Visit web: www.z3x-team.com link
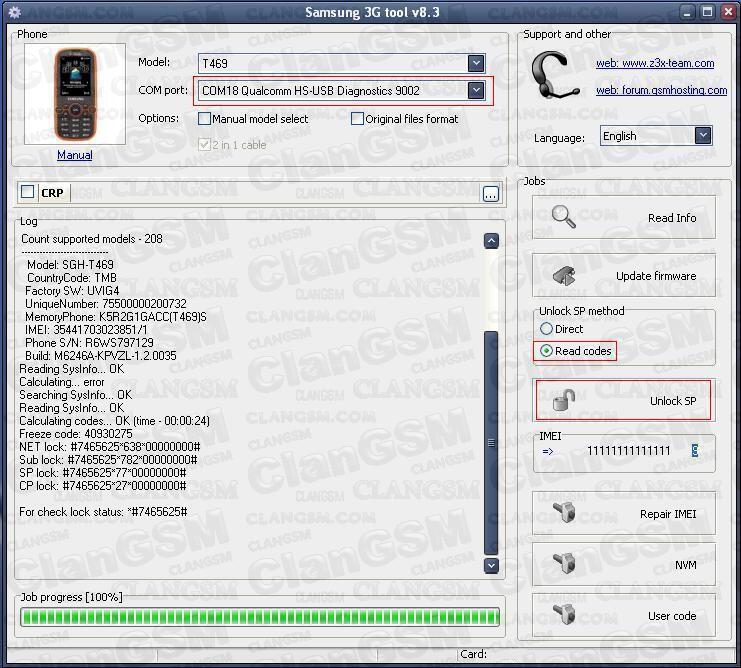The width and height of the screenshot is (741, 668). click(655, 63)
